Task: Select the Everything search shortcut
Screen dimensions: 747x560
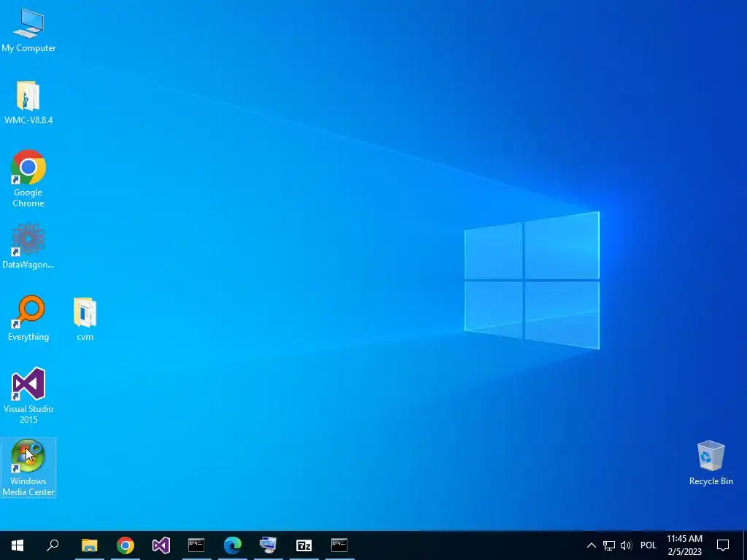Action: 28,318
